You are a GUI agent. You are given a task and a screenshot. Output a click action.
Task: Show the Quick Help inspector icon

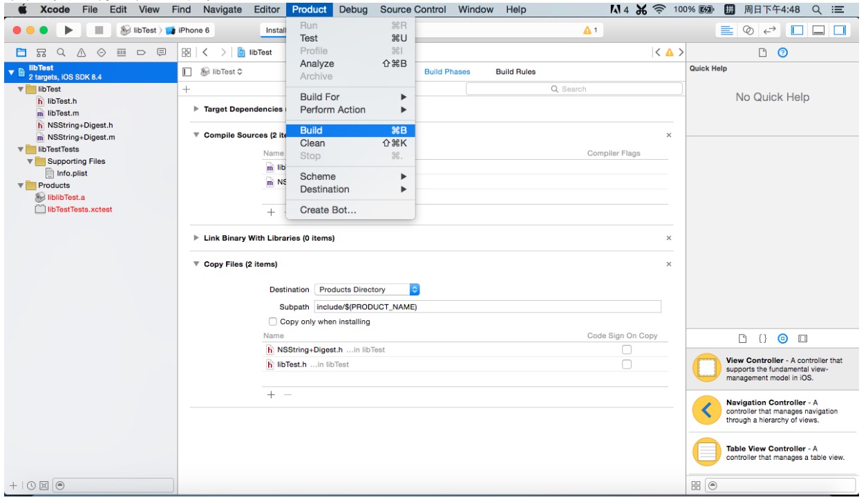783,53
